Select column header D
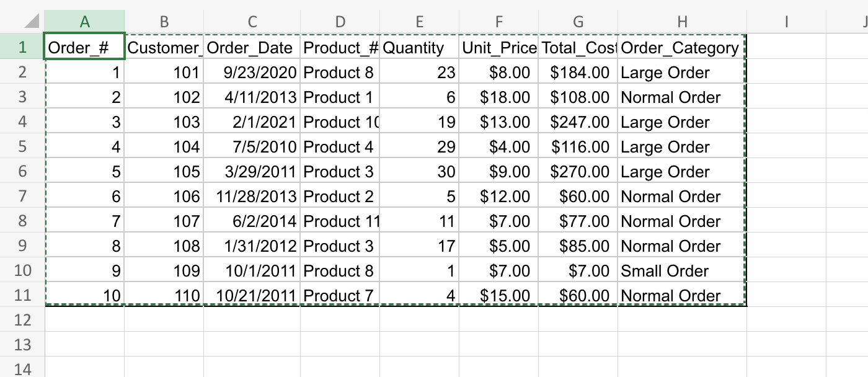868x377 pixels. 339,21
